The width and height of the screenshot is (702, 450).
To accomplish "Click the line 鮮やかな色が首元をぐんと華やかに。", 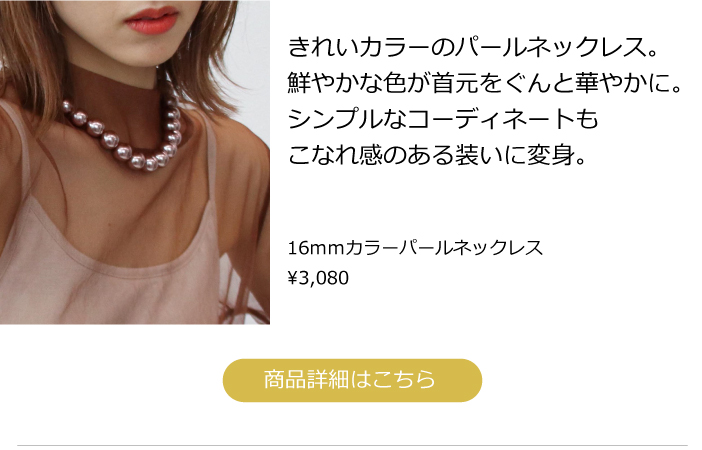I will (484, 83).
